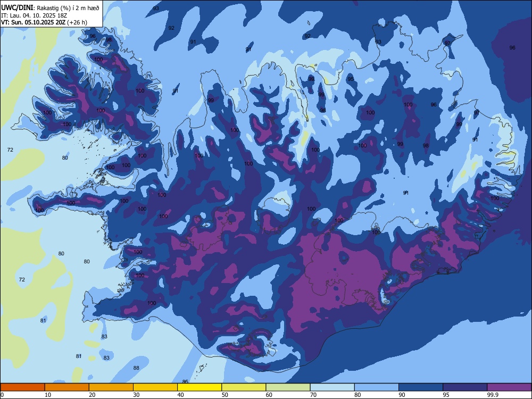This screenshot has width=532, height=399.
Task: Select the golden 30–40 legend swatch
Action: [155, 387]
